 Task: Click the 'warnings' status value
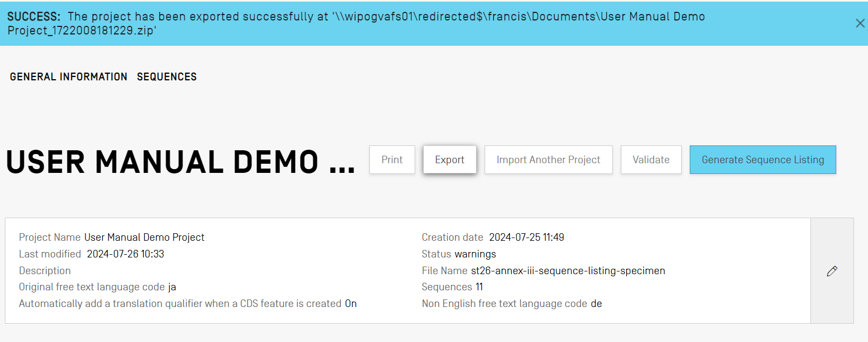point(475,254)
